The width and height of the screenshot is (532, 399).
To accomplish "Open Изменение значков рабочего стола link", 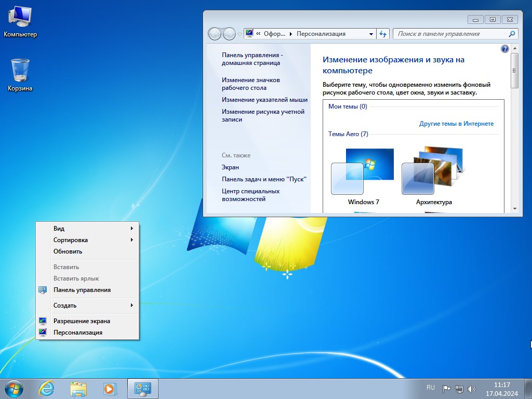I will point(251,84).
